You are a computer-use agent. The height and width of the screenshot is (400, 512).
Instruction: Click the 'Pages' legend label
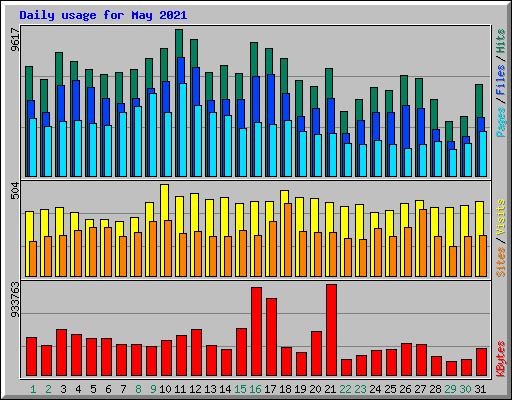tap(500, 122)
